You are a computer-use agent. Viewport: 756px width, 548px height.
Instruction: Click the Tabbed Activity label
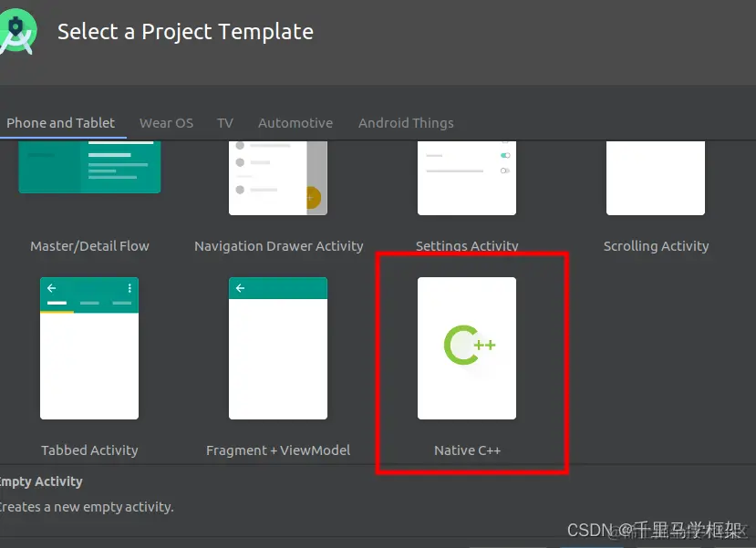(x=89, y=450)
